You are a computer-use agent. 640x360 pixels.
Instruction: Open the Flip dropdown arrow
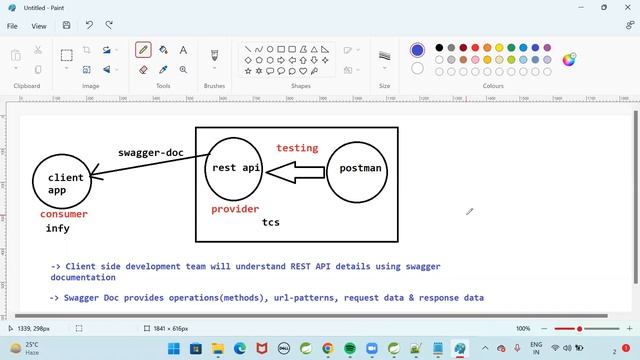[x=117, y=70]
